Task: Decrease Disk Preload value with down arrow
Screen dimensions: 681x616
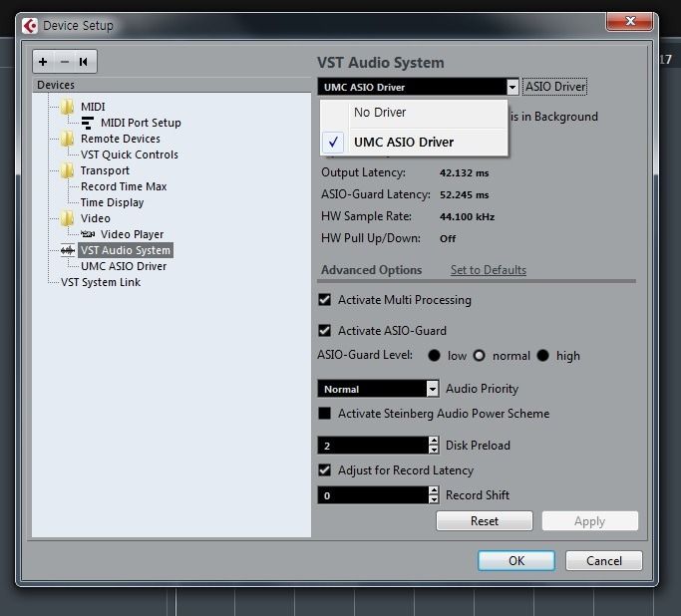Action: coord(434,450)
